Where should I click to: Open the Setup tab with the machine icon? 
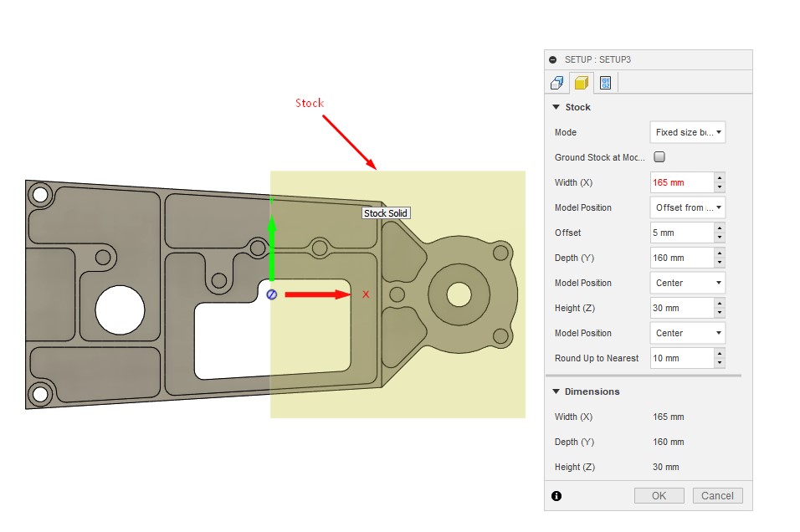point(557,81)
